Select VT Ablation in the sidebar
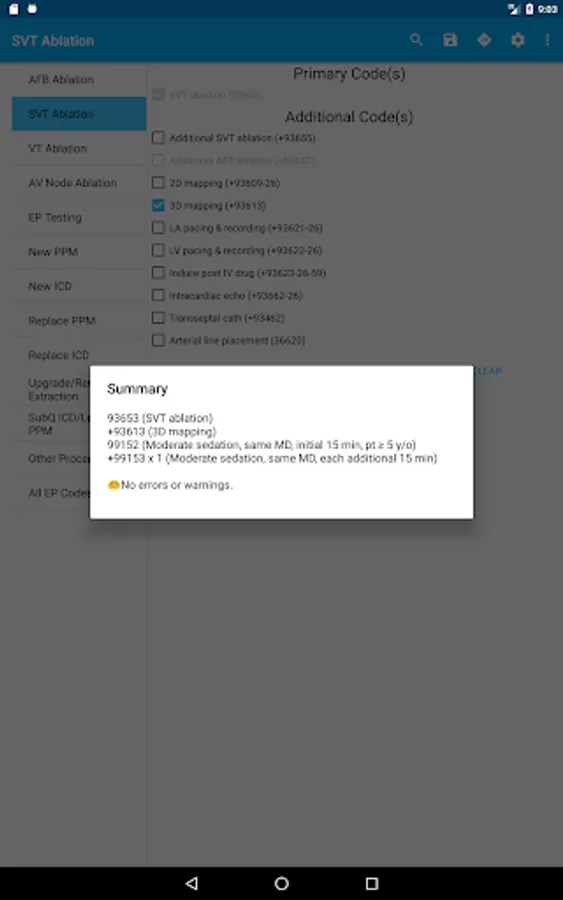This screenshot has width=563, height=900. [79, 148]
